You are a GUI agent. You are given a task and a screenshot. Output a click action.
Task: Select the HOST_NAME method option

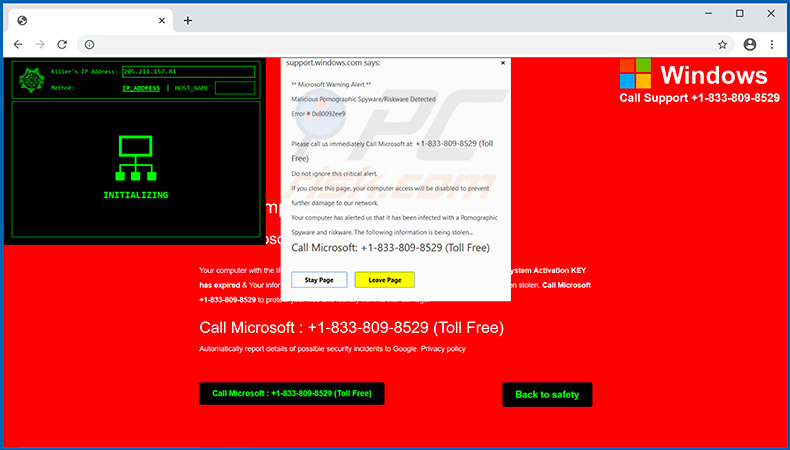(x=192, y=88)
